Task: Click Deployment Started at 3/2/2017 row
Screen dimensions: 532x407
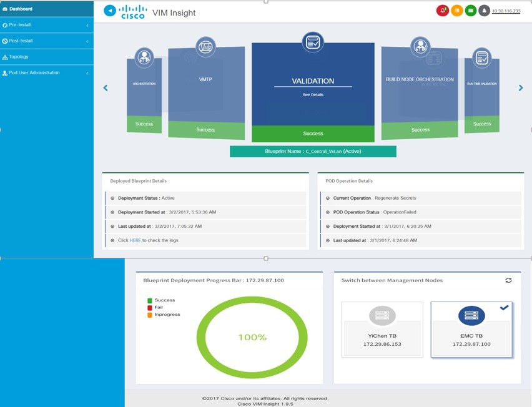Action: click(205, 212)
